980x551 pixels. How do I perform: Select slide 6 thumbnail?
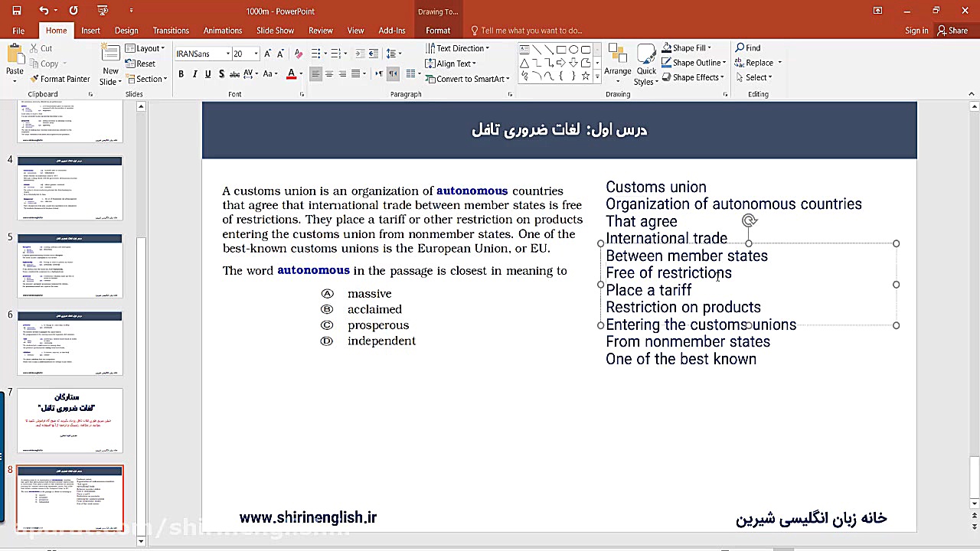point(70,343)
